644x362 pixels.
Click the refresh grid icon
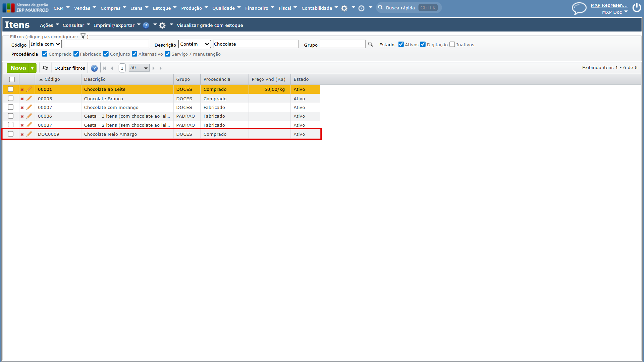point(45,68)
